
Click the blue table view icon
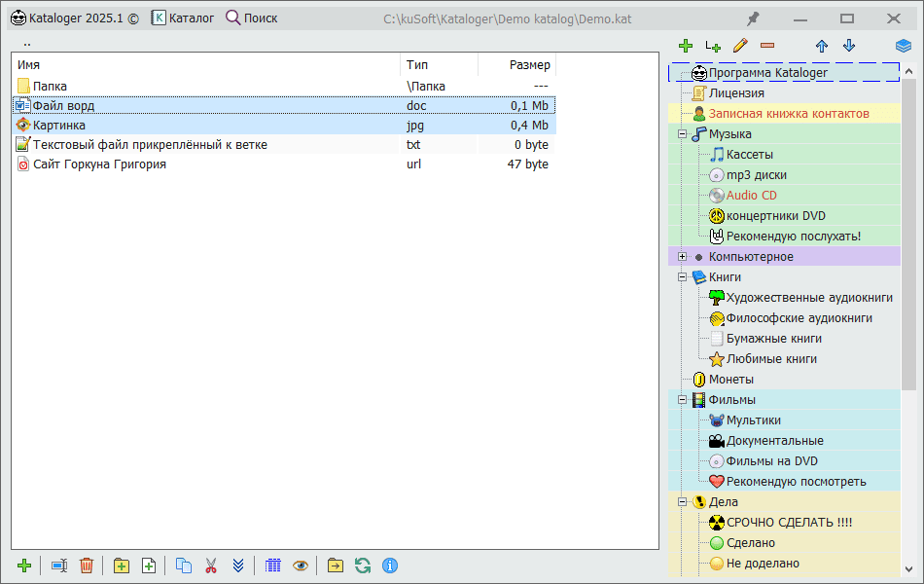tap(273, 566)
